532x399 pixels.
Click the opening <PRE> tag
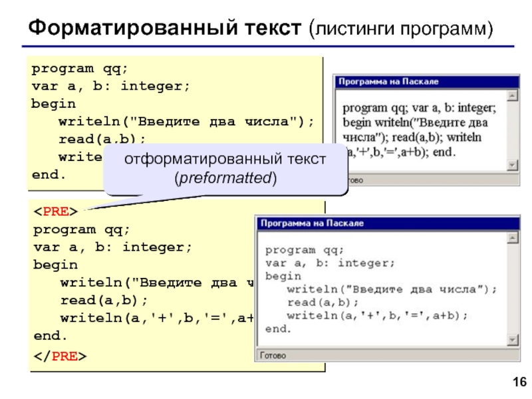click(x=56, y=212)
